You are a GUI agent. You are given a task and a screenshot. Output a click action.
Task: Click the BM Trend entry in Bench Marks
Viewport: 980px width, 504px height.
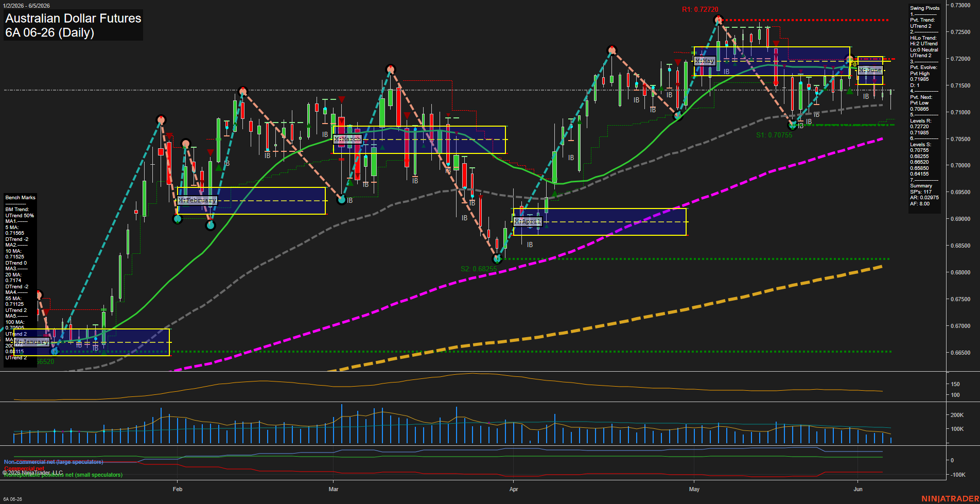tap(17, 210)
